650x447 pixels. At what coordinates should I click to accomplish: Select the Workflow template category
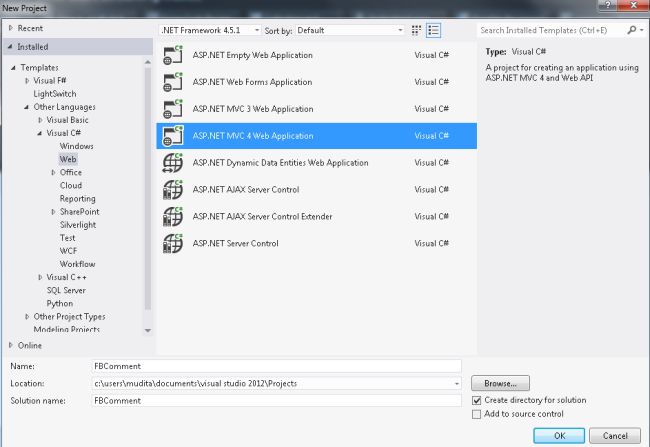click(x=78, y=264)
